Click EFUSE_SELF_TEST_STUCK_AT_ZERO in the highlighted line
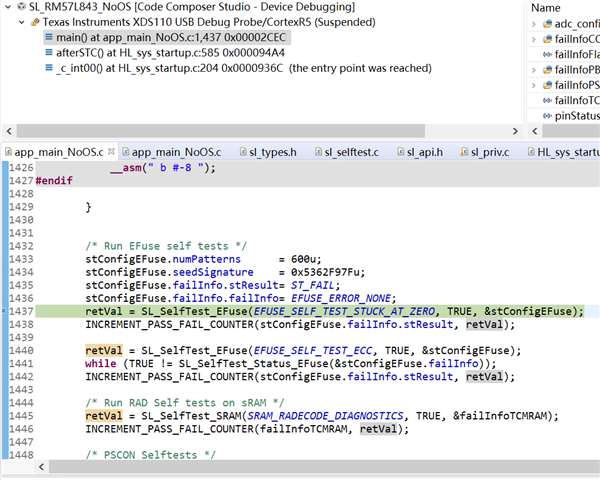The height and width of the screenshot is (480, 600). 344,311
